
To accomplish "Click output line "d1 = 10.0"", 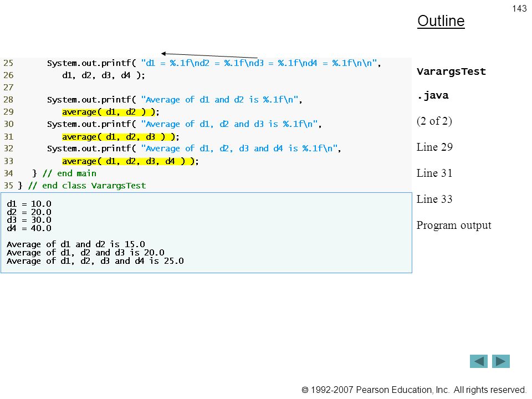I will tap(29, 204).
